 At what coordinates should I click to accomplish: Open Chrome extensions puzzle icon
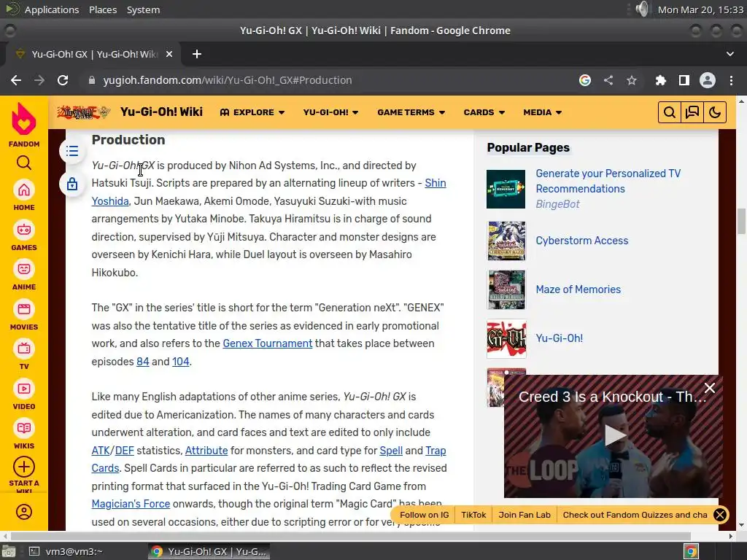tap(660, 80)
